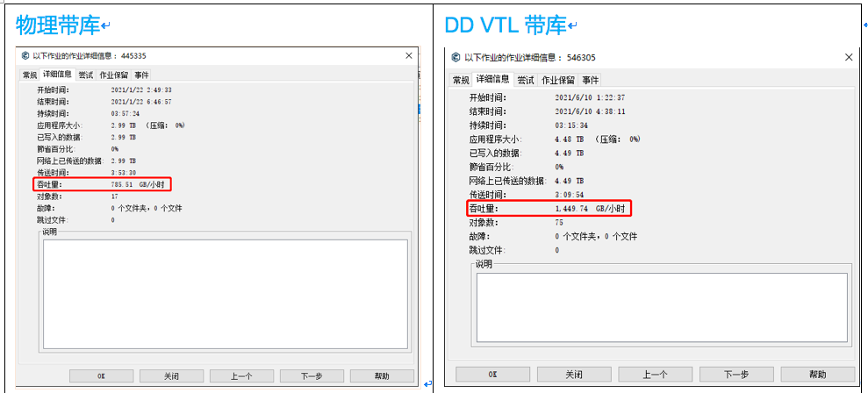
Task: Click app icon in job 546305 title bar
Action: [456, 57]
